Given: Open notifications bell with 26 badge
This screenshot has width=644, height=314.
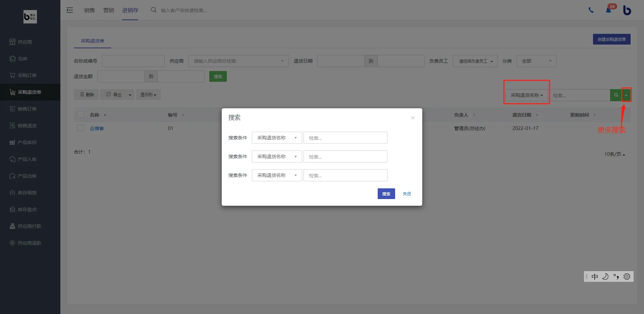Looking at the screenshot, I should coord(608,10).
